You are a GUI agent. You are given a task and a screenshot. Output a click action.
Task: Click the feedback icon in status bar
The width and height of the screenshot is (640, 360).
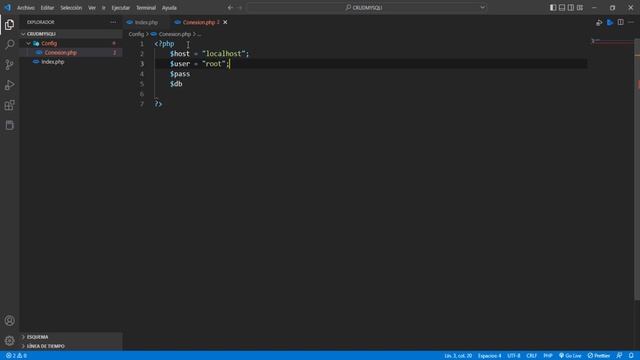pyautogui.click(x=619, y=356)
